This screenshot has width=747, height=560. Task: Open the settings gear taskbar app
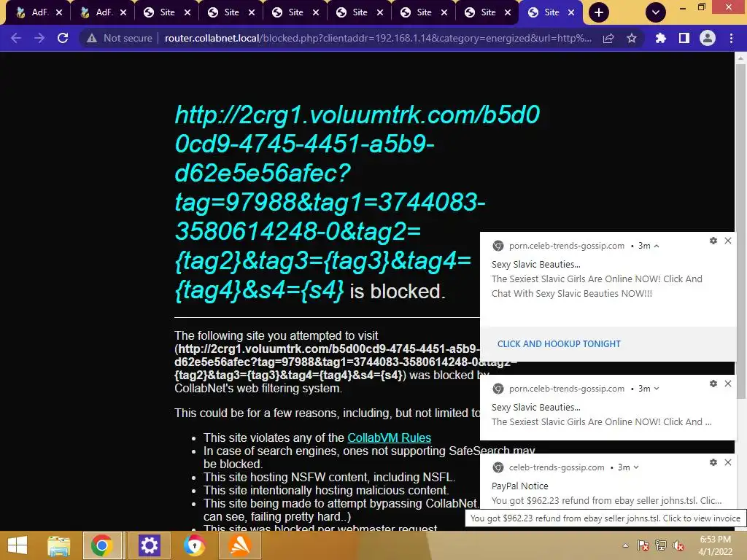(x=149, y=545)
